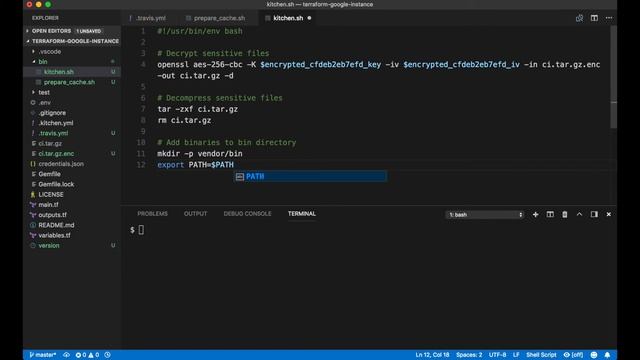
Task: Open the version file
Action: tap(49, 245)
